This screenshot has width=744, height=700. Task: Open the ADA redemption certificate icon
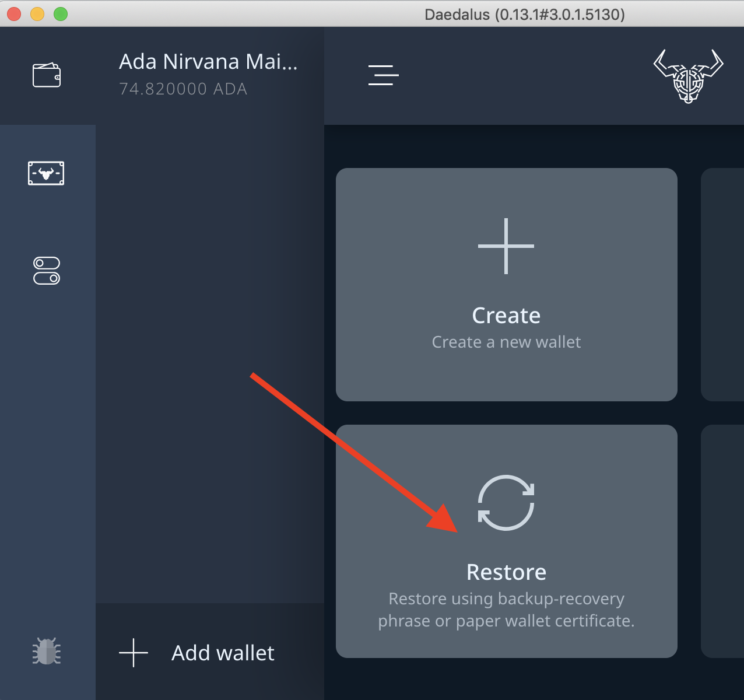[46, 173]
